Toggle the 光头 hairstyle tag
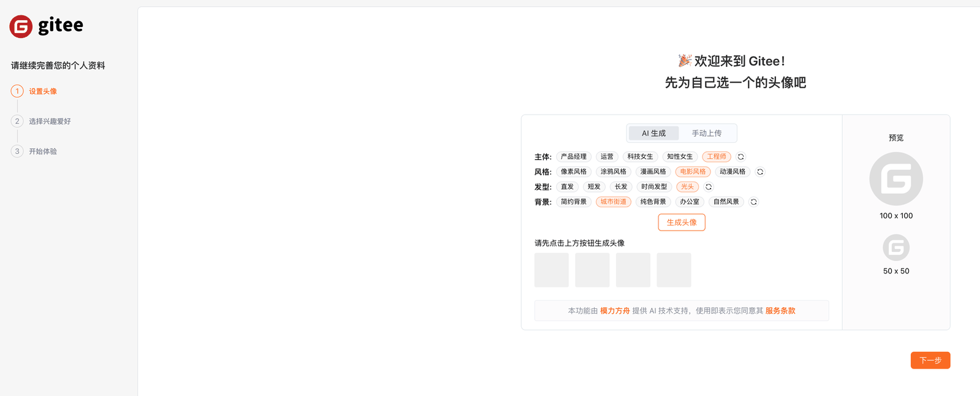Screen dimensions: 980x396 (687, 187)
